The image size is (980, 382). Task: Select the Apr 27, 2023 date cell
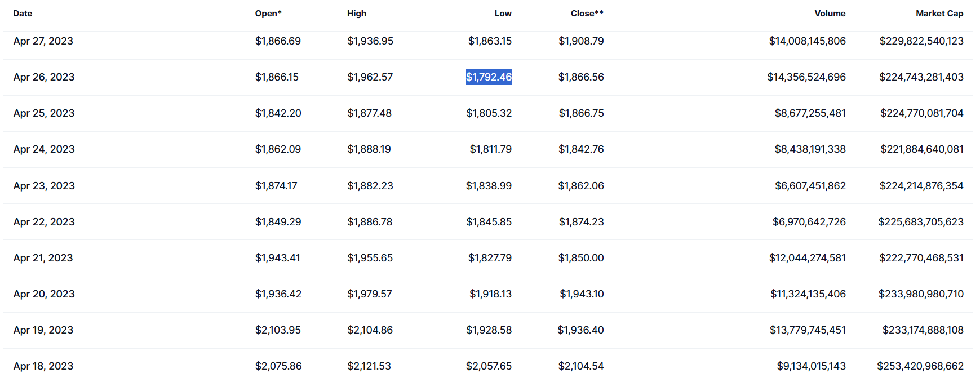(x=43, y=41)
